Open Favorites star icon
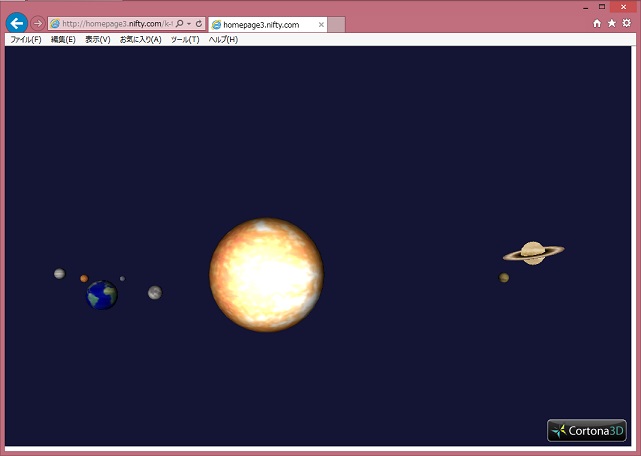The height and width of the screenshot is (456, 641). 612,23
